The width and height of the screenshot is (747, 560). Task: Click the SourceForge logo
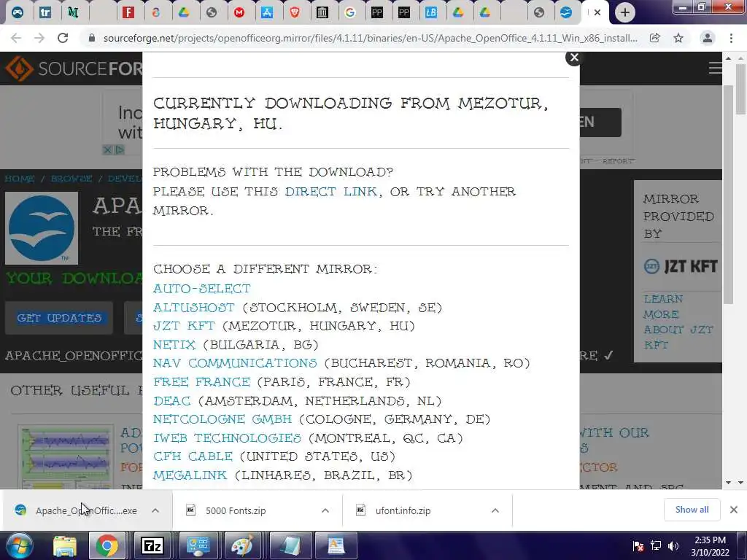pos(74,69)
